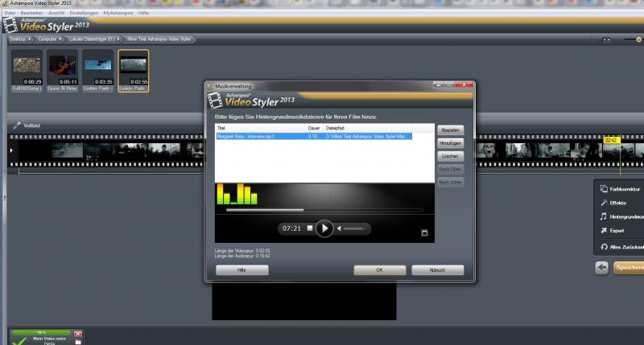Cancel the dialog with Abbruch
Image resolution: width=644 pixels, height=345 pixels.
[437, 270]
